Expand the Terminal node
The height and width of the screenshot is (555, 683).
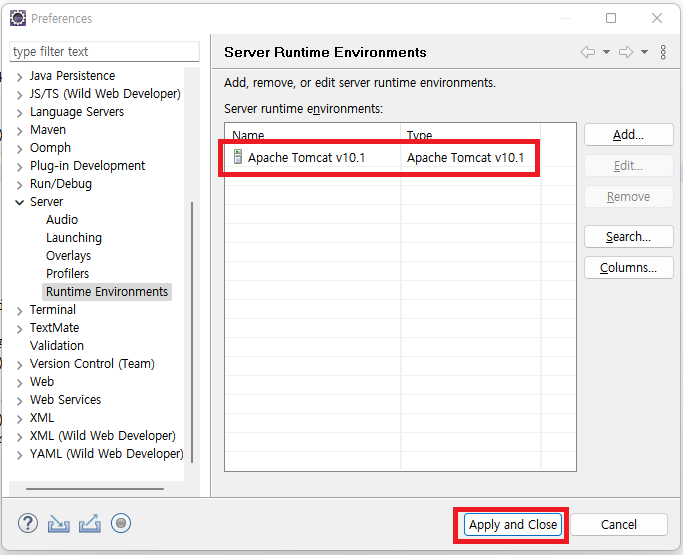click(19, 311)
